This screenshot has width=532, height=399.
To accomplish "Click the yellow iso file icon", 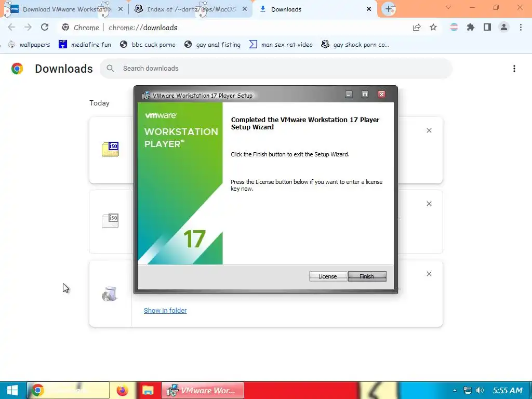I will (x=110, y=149).
